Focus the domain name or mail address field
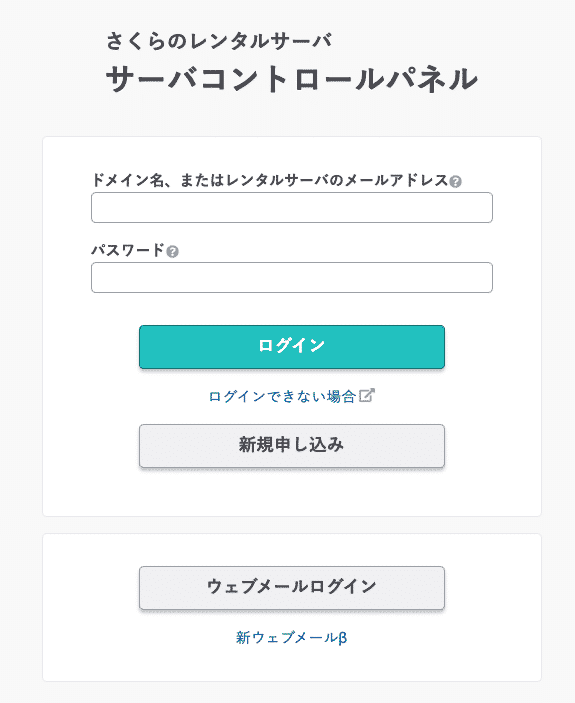575x703 pixels. click(292, 208)
